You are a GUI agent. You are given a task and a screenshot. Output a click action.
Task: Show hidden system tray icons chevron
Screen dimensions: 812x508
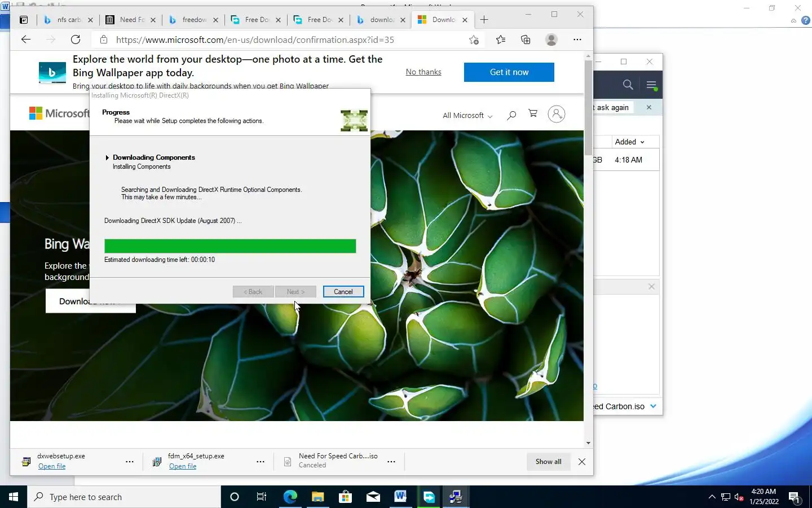(x=712, y=497)
